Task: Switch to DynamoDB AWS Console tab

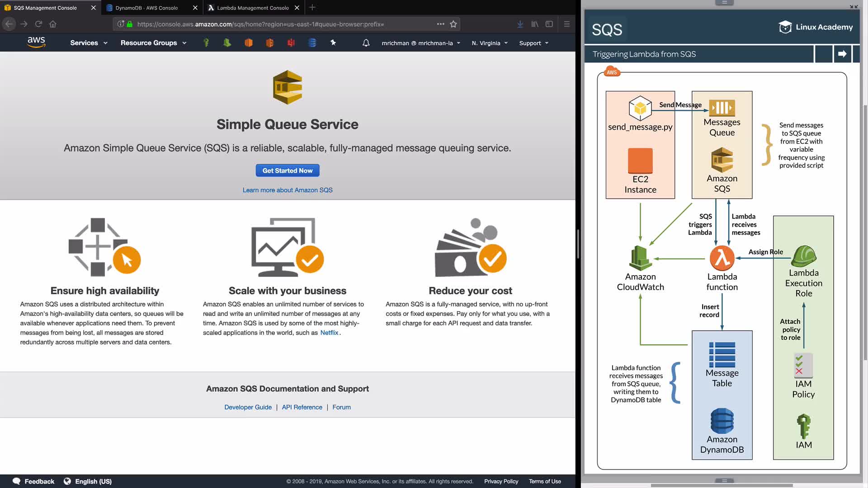Action: click(146, 8)
